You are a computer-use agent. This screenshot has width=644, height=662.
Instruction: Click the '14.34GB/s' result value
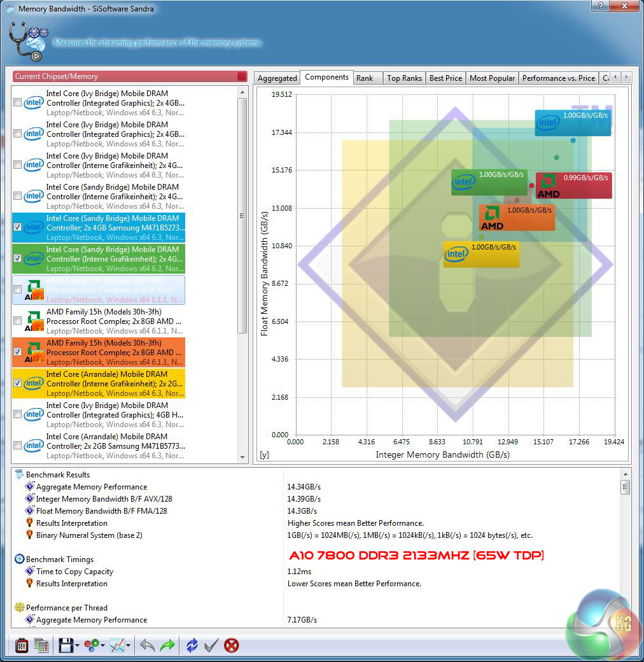pyautogui.click(x=304, y=487)
